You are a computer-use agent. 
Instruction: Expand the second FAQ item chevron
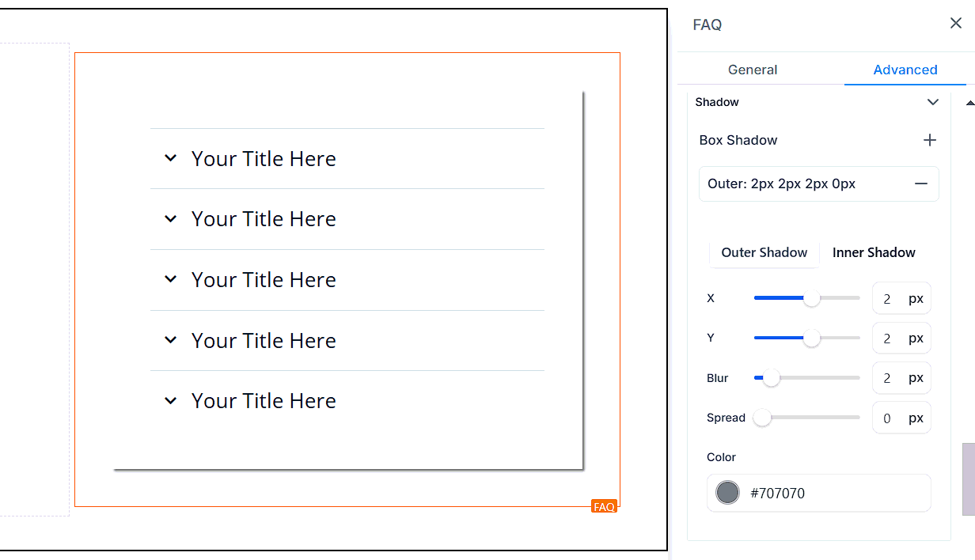[170, 219]
